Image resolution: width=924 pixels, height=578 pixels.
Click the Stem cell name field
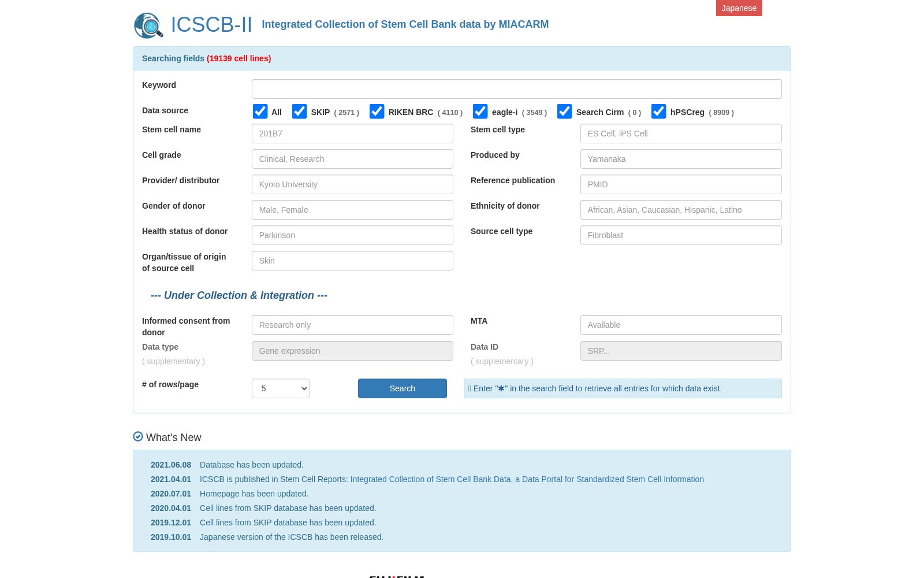point(352,134)
